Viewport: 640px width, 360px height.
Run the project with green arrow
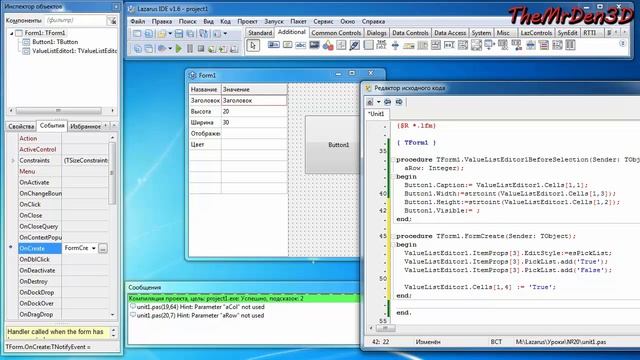pyautogui.click(x=179, y=48)
